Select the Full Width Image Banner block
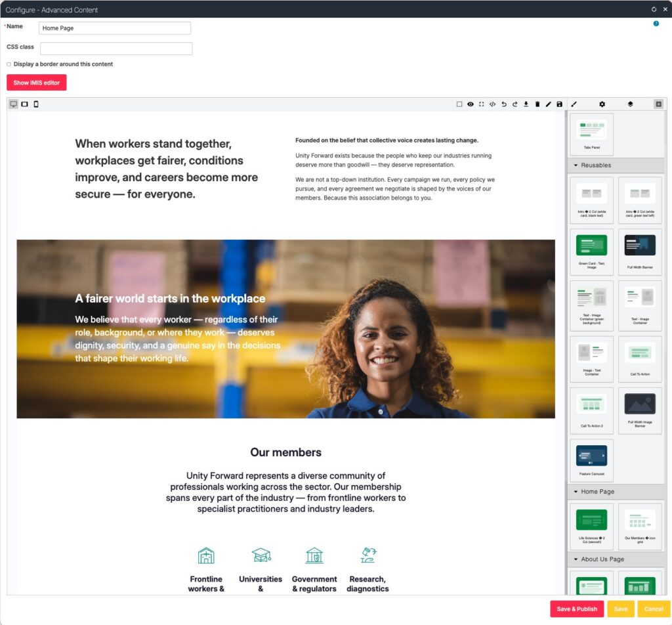Image resolution: width=672 pixels, height=625 pixels. tap(640, 411)
